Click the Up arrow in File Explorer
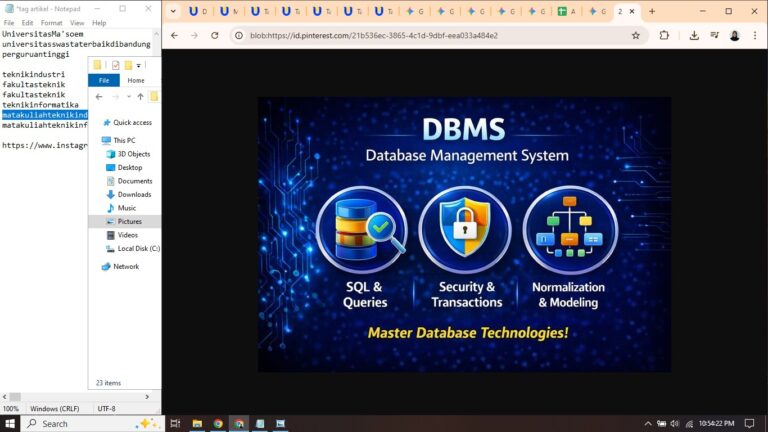This screenshot has height=432, width=768. tap(140, 97)
